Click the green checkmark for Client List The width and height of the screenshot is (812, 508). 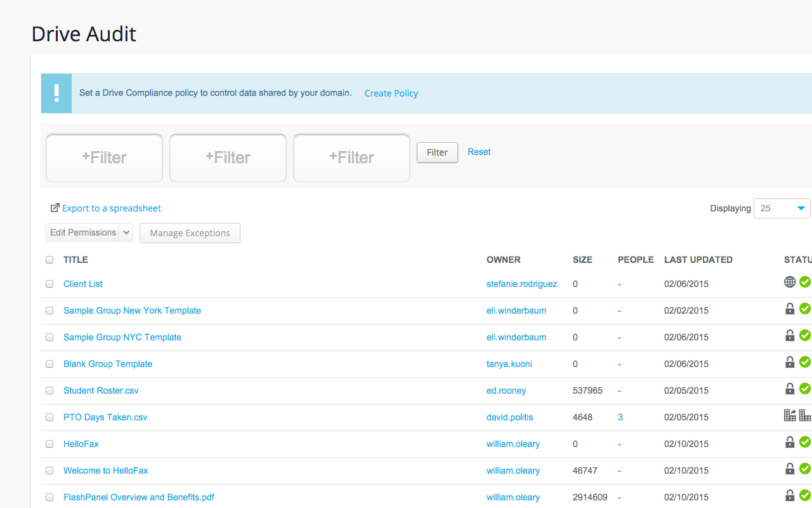click(x=805, y=282)
